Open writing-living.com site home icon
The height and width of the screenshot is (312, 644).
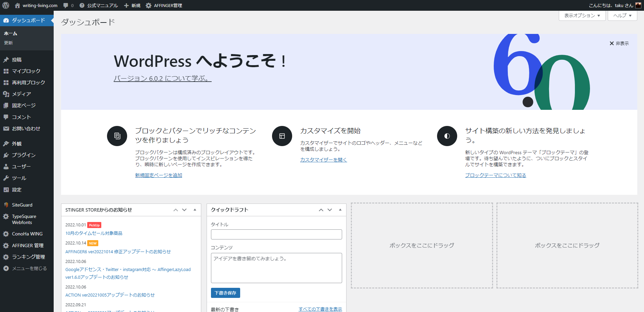coord(17,5)
